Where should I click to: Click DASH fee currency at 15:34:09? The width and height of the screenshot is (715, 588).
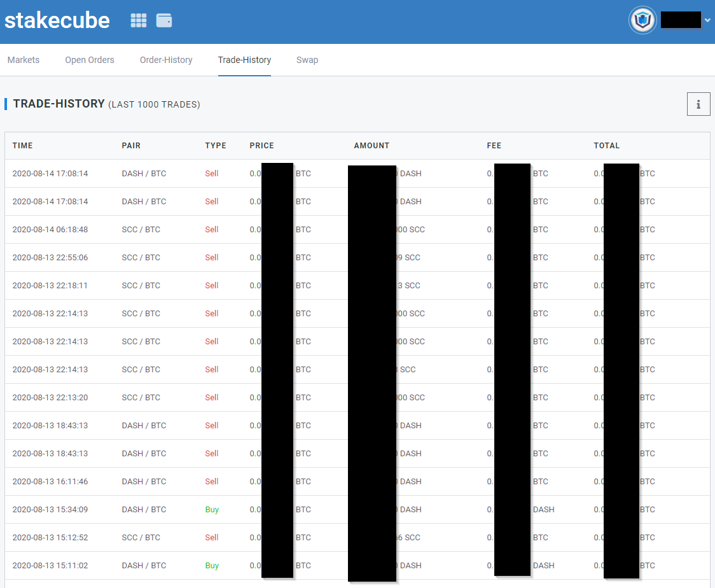(x=543, y=510)
